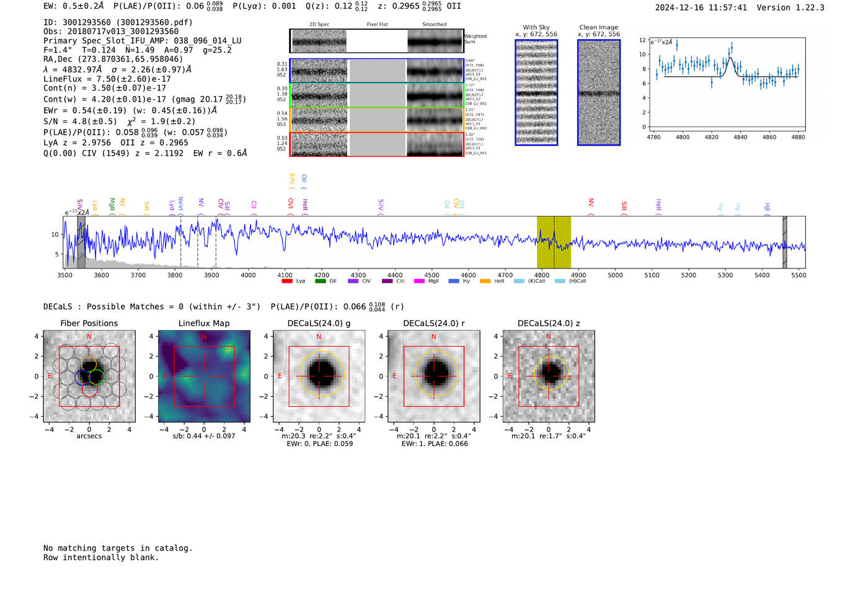Screen dimensions: 868x591
Task: Click the 'Row intentionally blank.' text
Action: (x=101, y=558)
